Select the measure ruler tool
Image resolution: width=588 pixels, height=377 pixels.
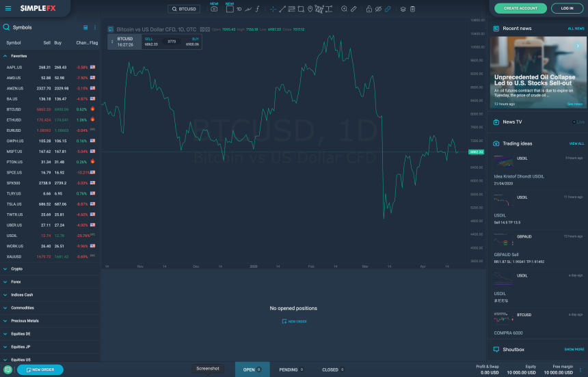point(353,10)
